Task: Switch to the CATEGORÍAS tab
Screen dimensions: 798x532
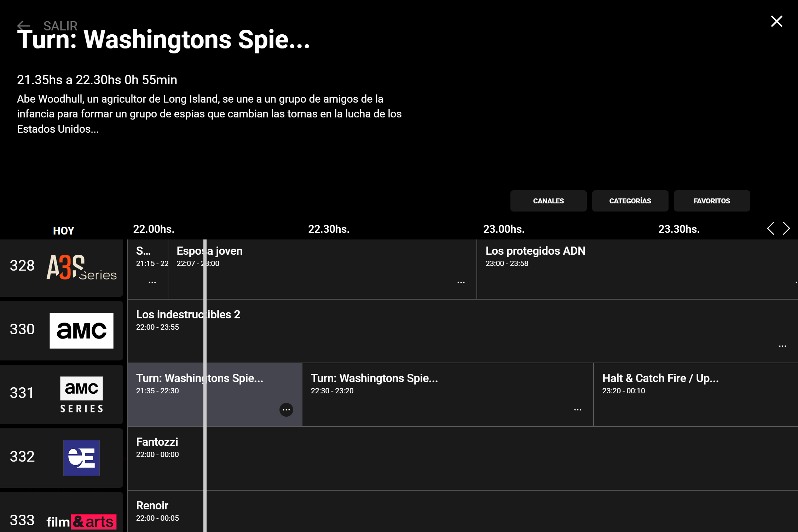Action: [630, 201]
